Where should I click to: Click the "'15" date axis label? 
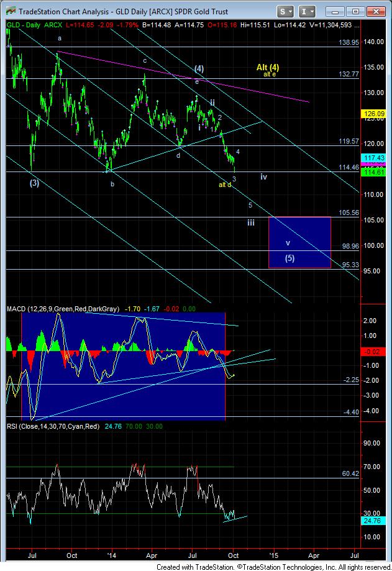coord(273,555)
